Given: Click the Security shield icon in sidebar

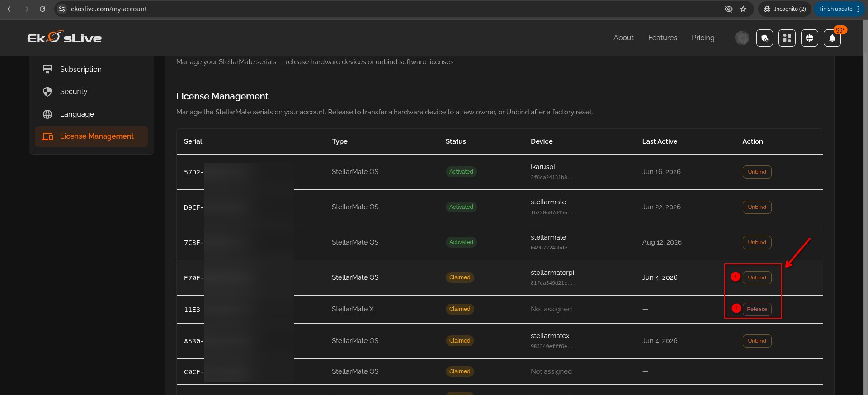Looking at the screenshot, I should click(47, 92).
